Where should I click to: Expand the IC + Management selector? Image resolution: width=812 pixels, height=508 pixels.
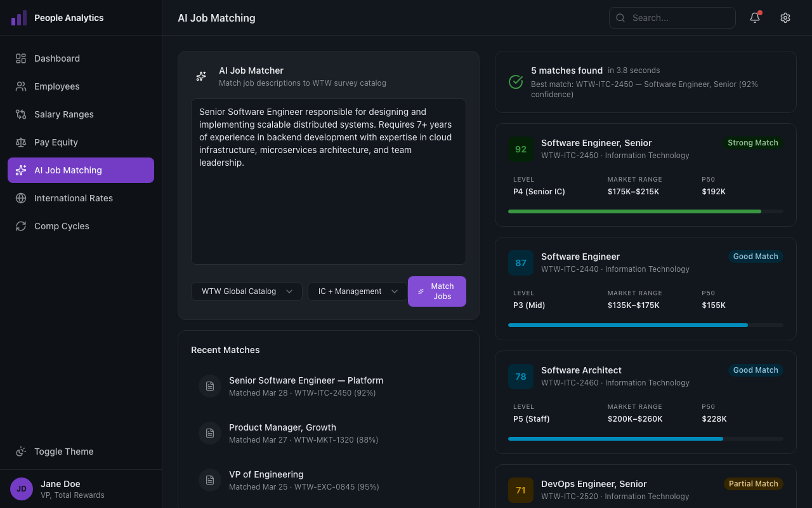[357, 291]
